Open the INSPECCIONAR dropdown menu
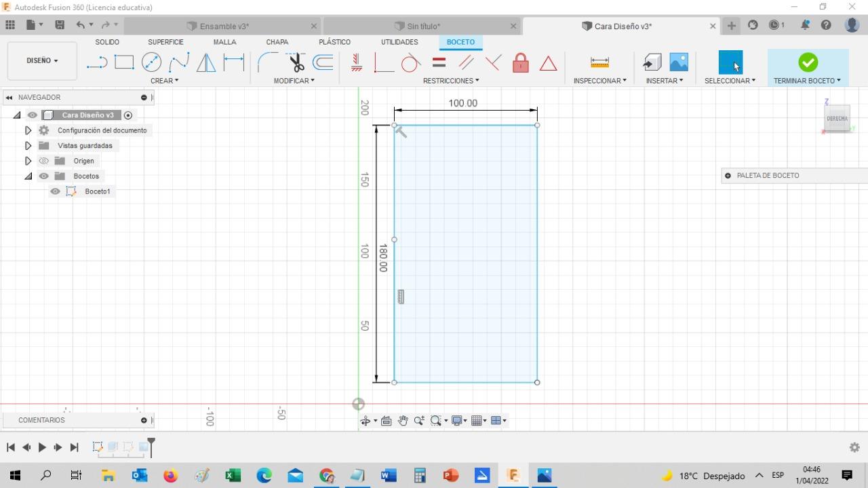Image resolution: width=868 pixels, height=488 pixels. tap(600, 81)
